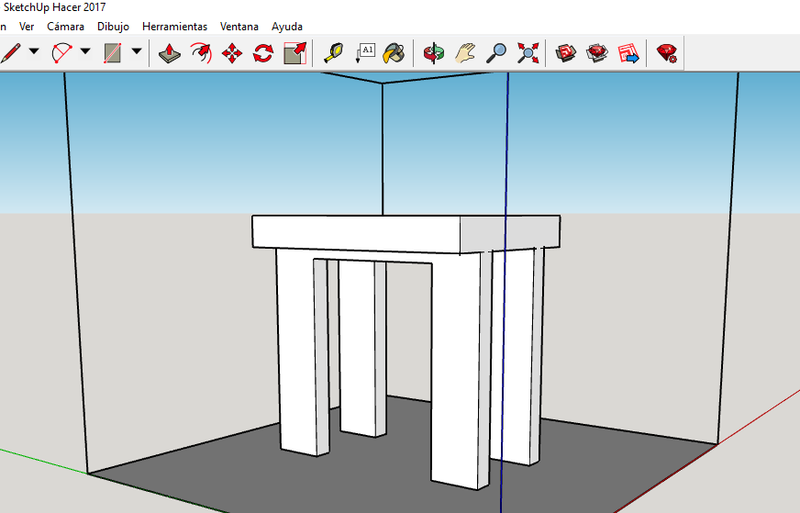This screenshot has height=513, width=800.
Task: Open the 3D Warehouse icon
Action: (x=566, y=53)
